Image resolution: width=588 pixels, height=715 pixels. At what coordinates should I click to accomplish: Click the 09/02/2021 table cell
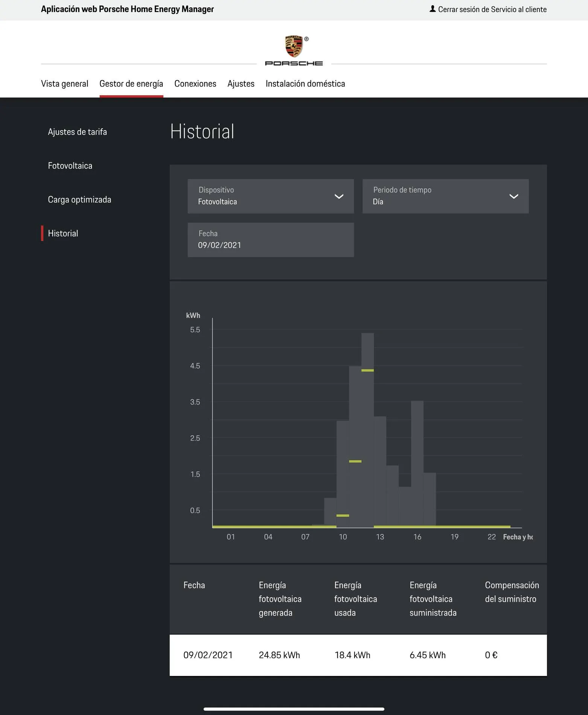pyautogui.click(x=208, y=655)
